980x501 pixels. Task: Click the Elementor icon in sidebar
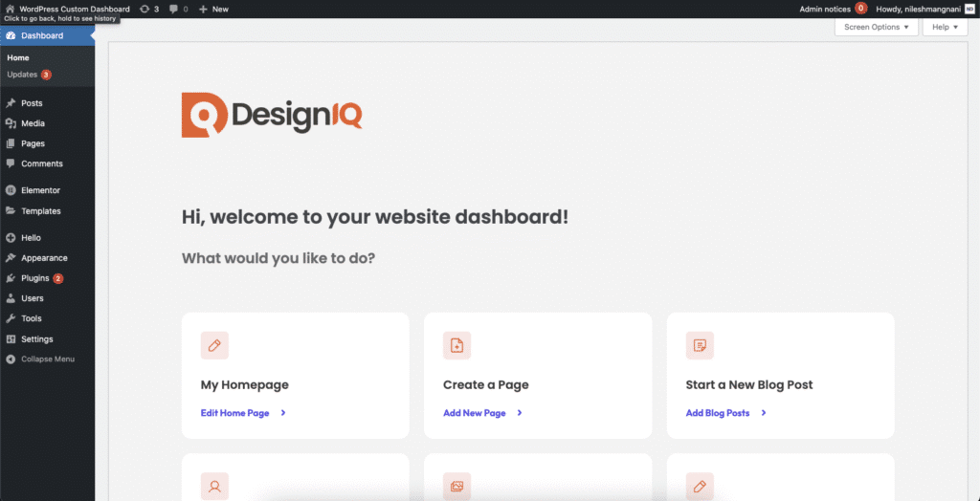11,190
